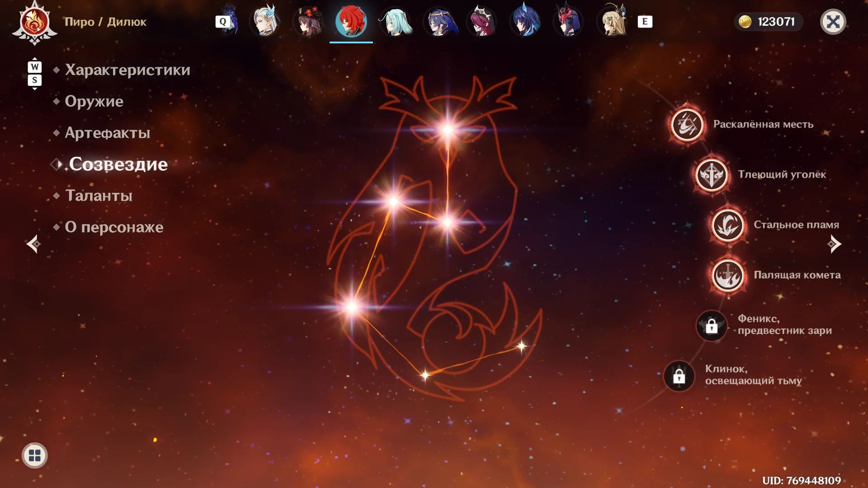Viewport: 868px width, 488px height.
Task: Click the topmost bright constellation star
Action: pyautogui.click(x=448, y=130)
